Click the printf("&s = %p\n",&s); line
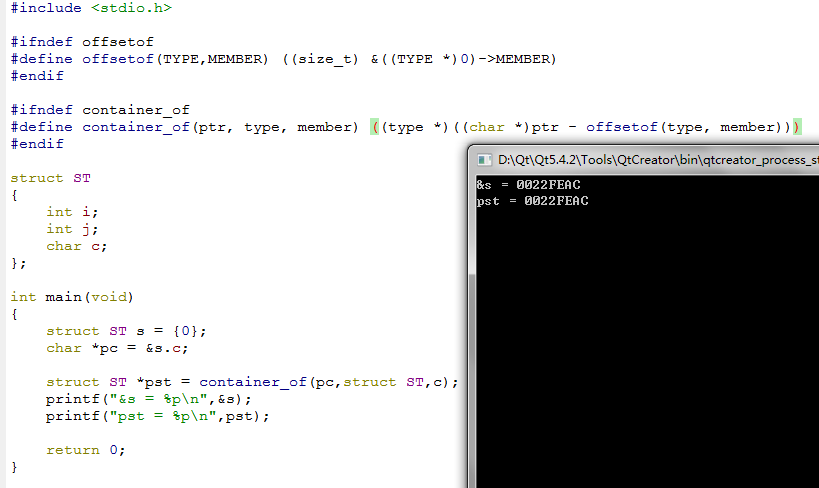Screen dimensions: 819x488 coord(149,399)
